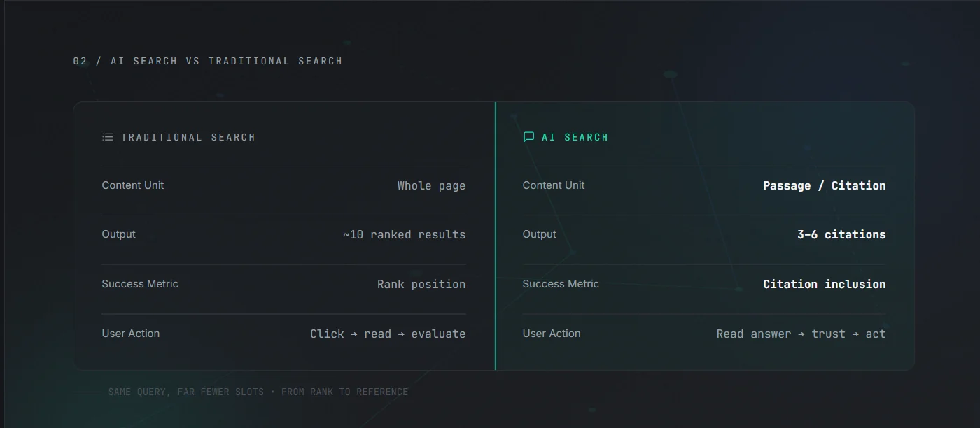Select "Output" label in Traditional Search column

point(119,234)
